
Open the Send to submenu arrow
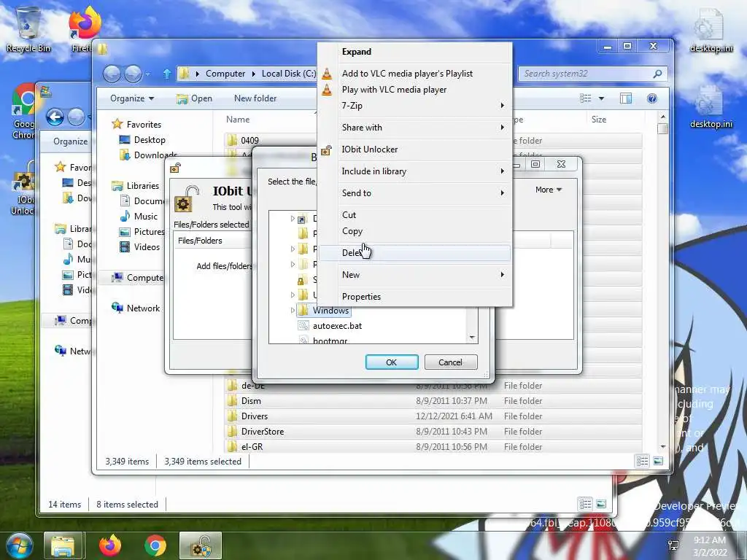(502, 192)
